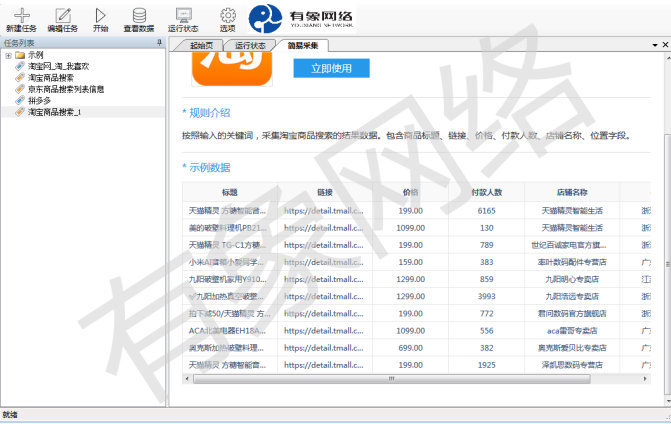Click the table scroll-right arrow
This screenshot has width=671, height=424.
pyautogui.click(x=645, y=379)
